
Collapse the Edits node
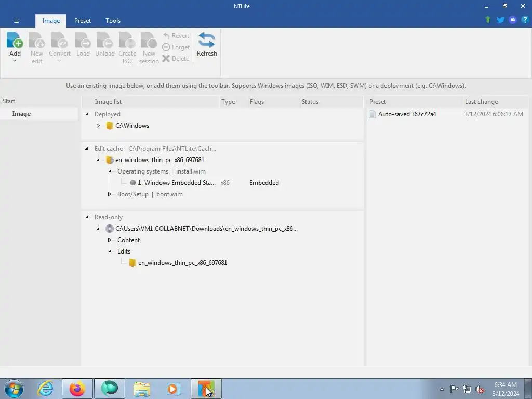[109, 251]
